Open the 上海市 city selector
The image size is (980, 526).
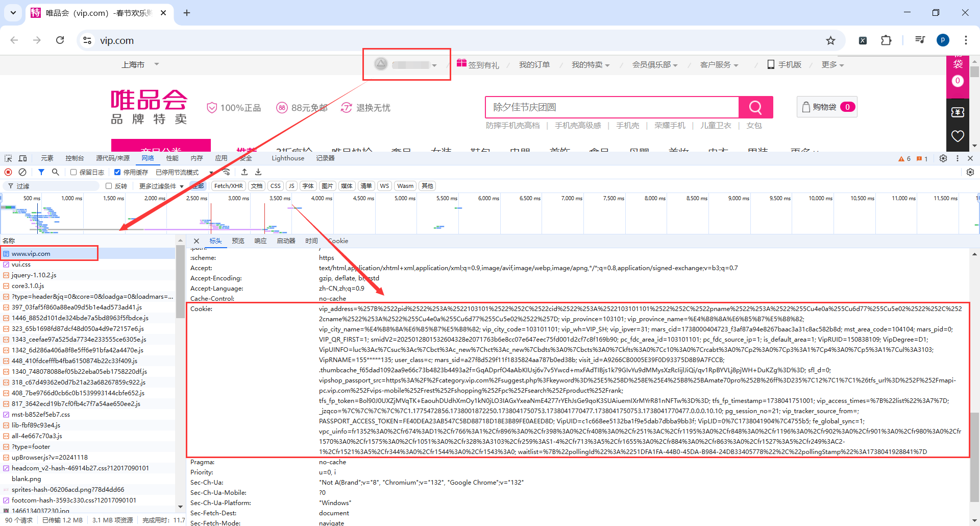pyautogui.click(x=140, y=65)
